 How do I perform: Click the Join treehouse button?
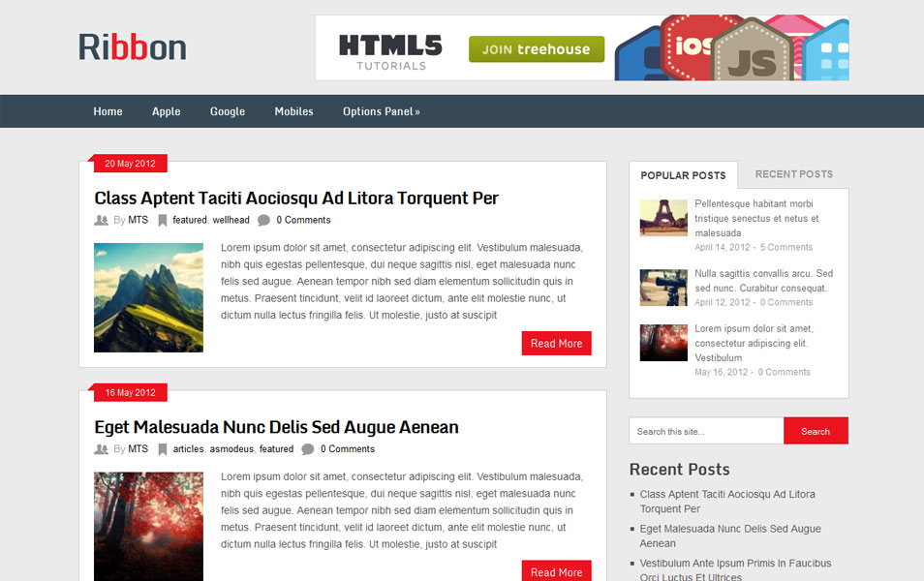coord(537,49)
